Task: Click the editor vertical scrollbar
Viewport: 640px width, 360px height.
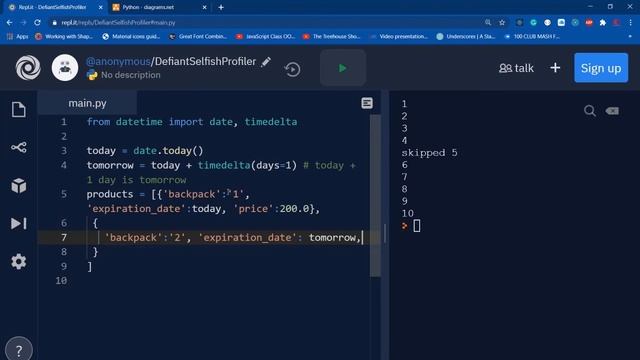Action: pos(375,196)
